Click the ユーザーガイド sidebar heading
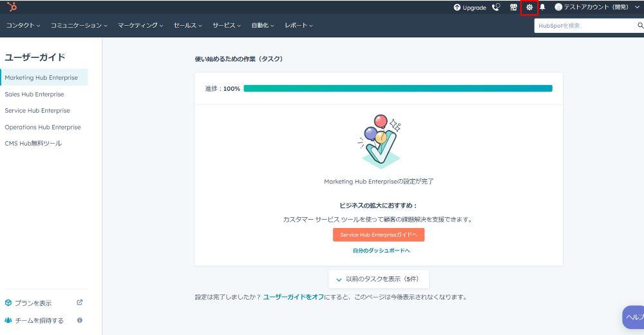644x335 pixels. [x=35, y=57]
